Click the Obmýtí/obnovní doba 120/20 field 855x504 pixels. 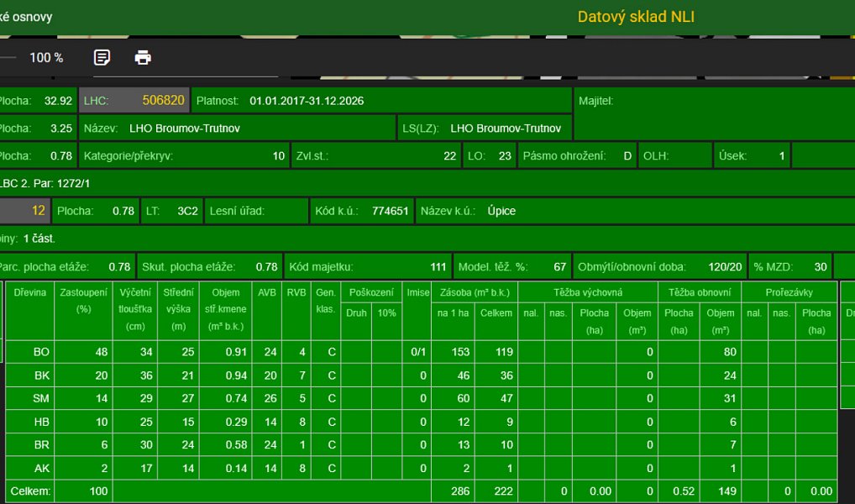[660, 267]
